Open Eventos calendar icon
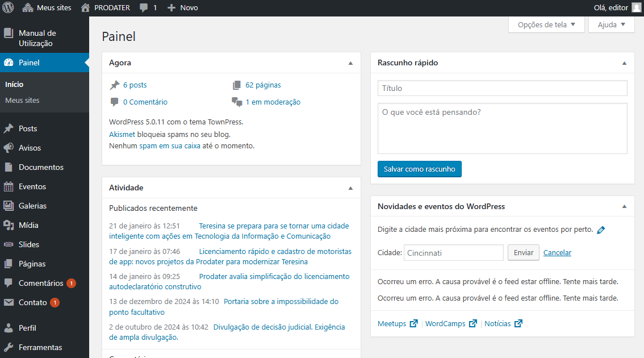644x358 pixels. coord(9,186)
